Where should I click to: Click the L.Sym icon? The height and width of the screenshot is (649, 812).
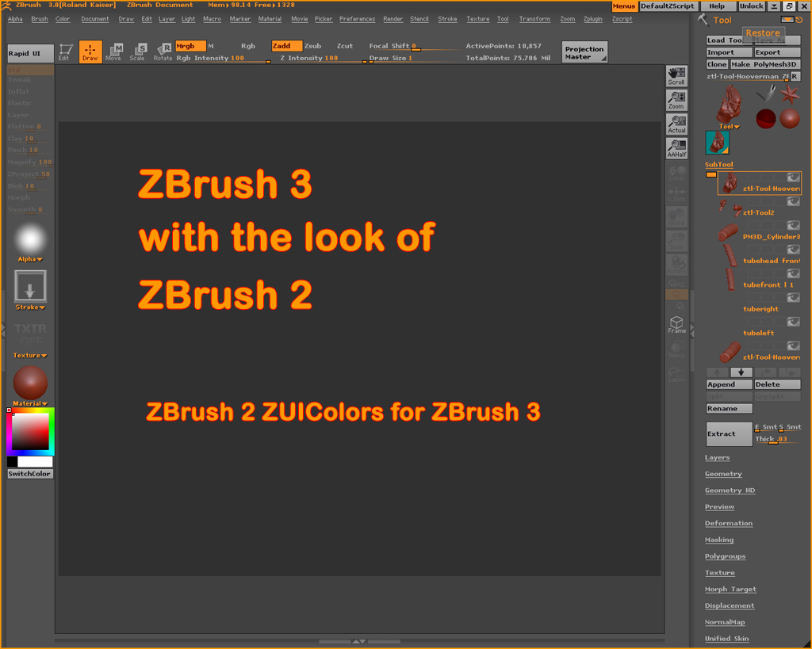[676, 194]
